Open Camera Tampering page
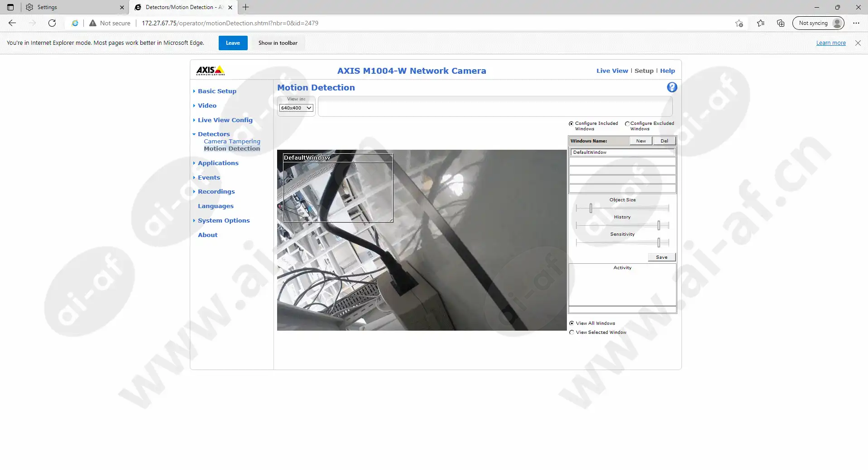The image size is (868, 470). (x=232, y=141)
